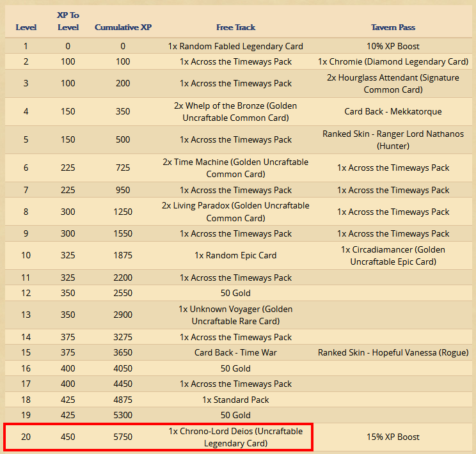Viewport: 476px width, 454px height.
Task: Select 'Card Back - Time War' cell
Action: click(x=235, y=352)
